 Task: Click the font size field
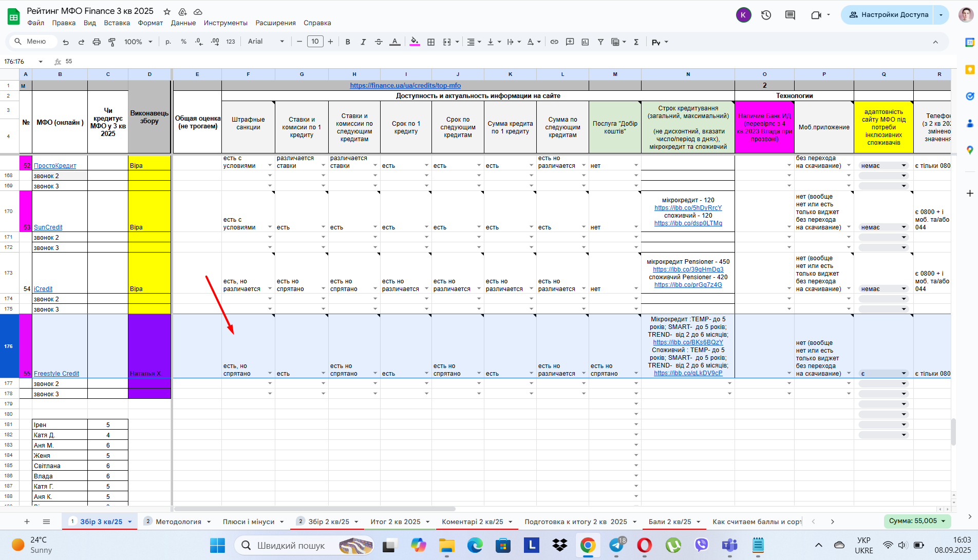pyautogui.click(x=315, y=42)
